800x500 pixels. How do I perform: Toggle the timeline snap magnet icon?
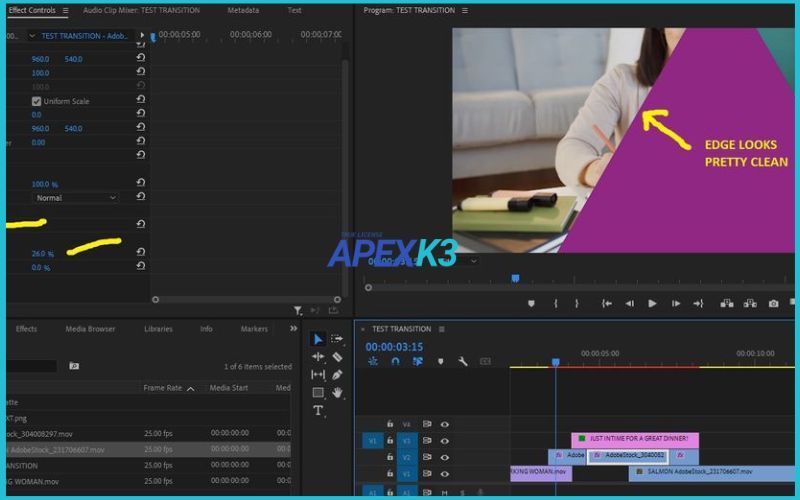tap(395, 361)
